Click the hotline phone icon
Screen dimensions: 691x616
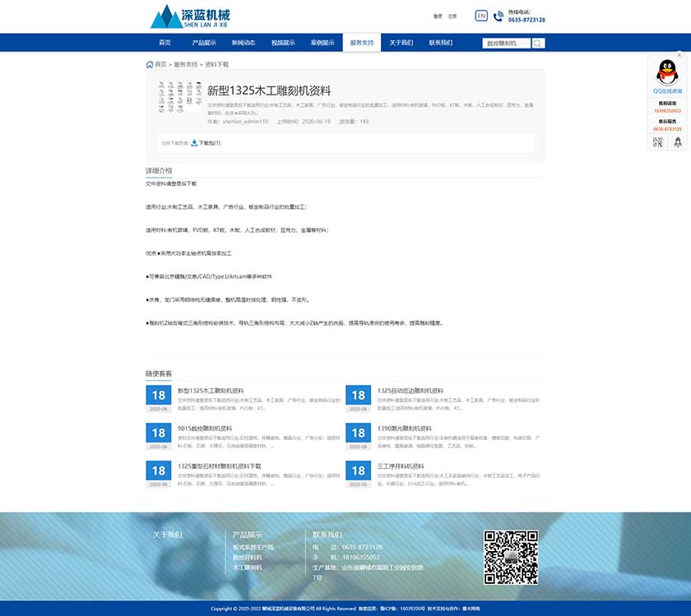pos(499,16)
